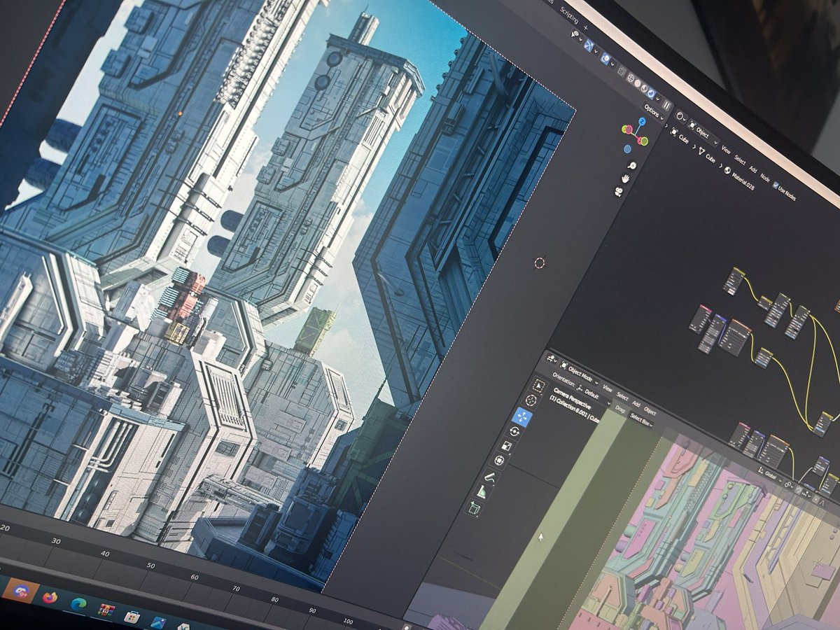Viewport: 840px width, 630px height.
Task: Click the hand pan-view icon
Action: point(625,178)
